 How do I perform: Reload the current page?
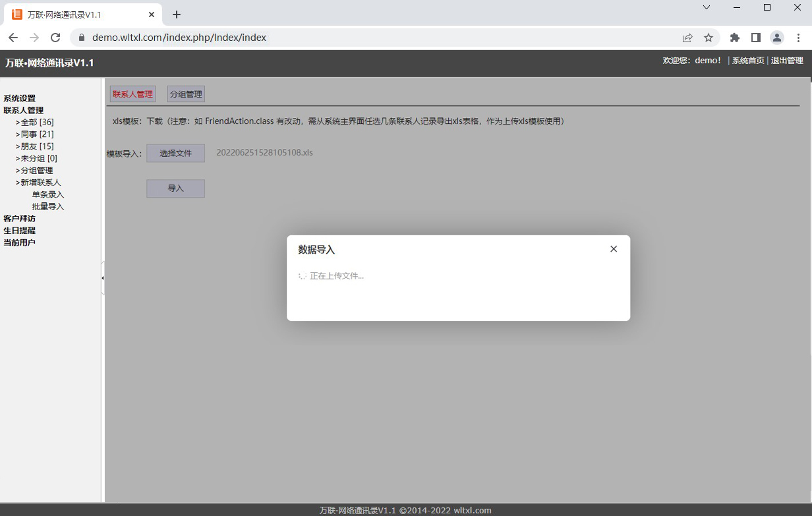click(x=55, y=38)
